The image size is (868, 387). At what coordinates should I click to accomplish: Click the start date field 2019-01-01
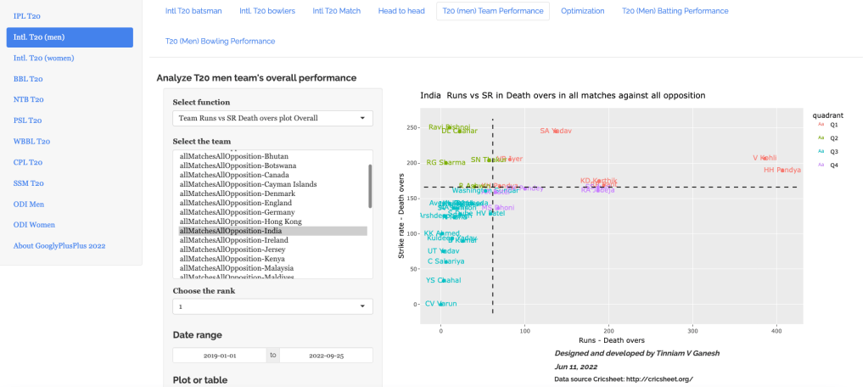pos(220,356)
